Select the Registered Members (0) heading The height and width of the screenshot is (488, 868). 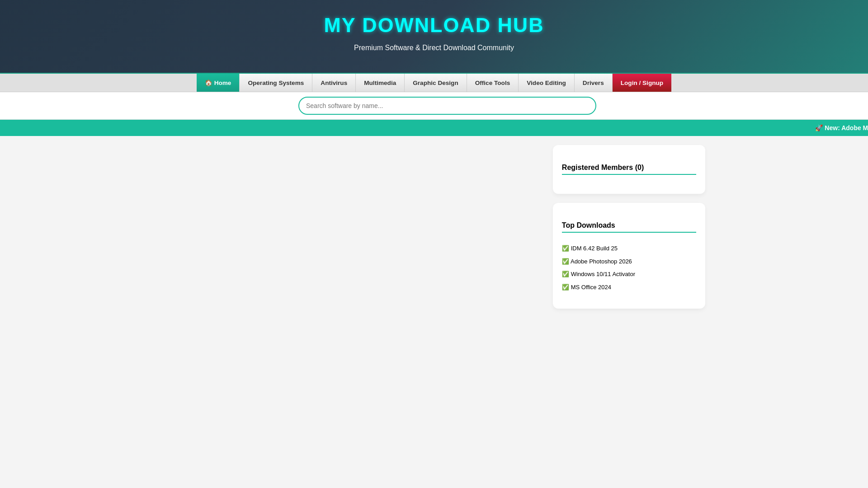(x=603, y=168)
